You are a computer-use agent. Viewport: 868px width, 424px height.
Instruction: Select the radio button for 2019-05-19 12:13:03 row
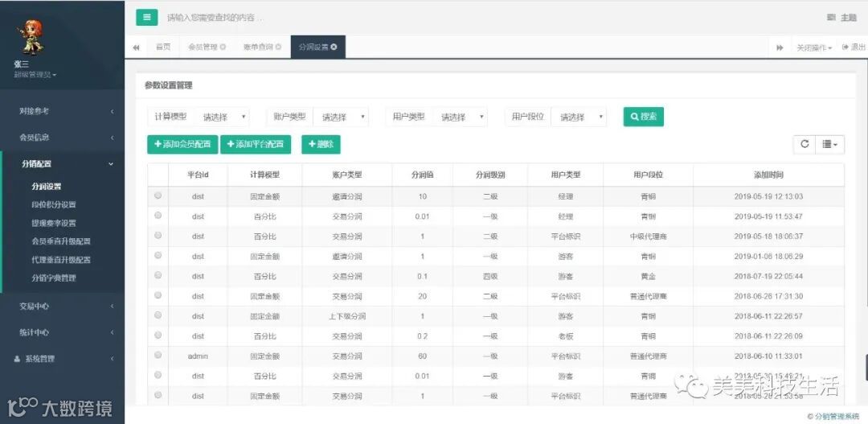[158, 195]
